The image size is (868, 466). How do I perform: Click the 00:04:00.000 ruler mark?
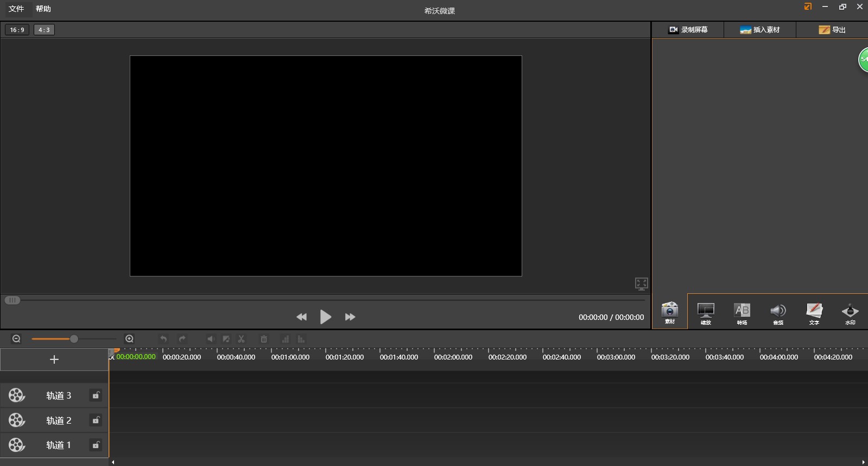click(779, 357)
